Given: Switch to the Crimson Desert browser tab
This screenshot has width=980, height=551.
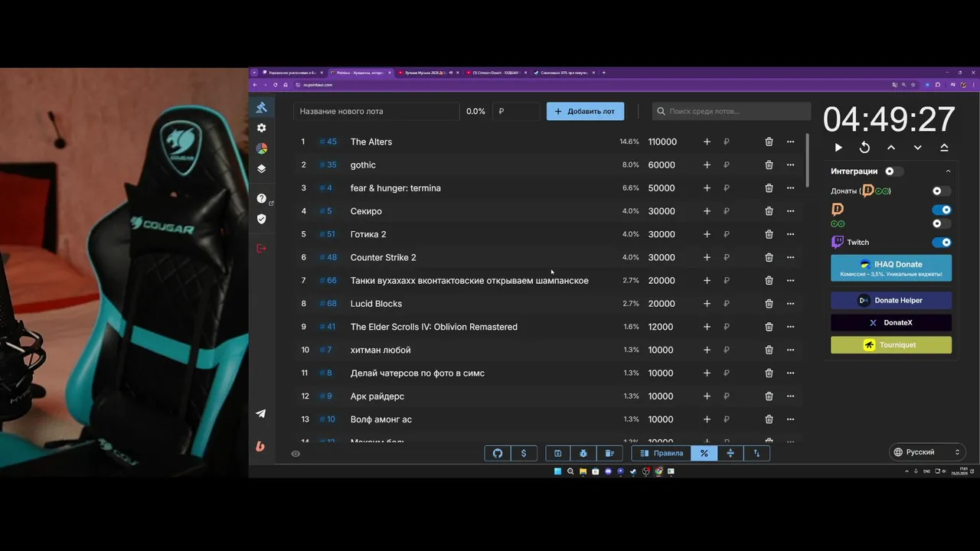Looking at the screenshot, I should click(x=495, y=73).
